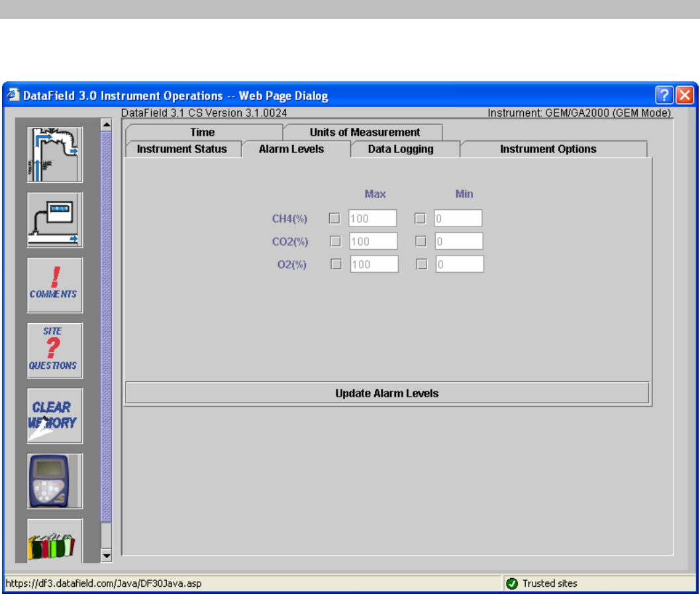This screenshot has height=594, width=700.
Task: Click the status bar URL text
Action: 103,583
